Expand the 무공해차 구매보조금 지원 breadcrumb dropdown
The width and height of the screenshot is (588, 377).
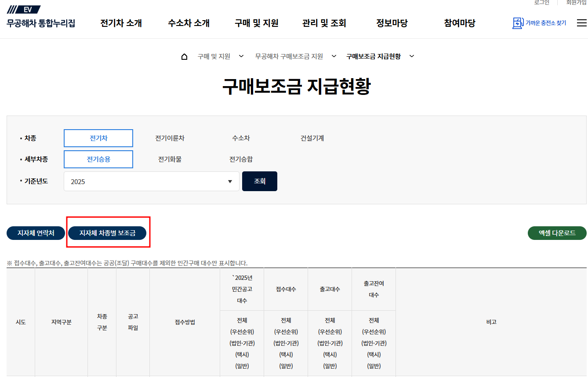(334, 56)
